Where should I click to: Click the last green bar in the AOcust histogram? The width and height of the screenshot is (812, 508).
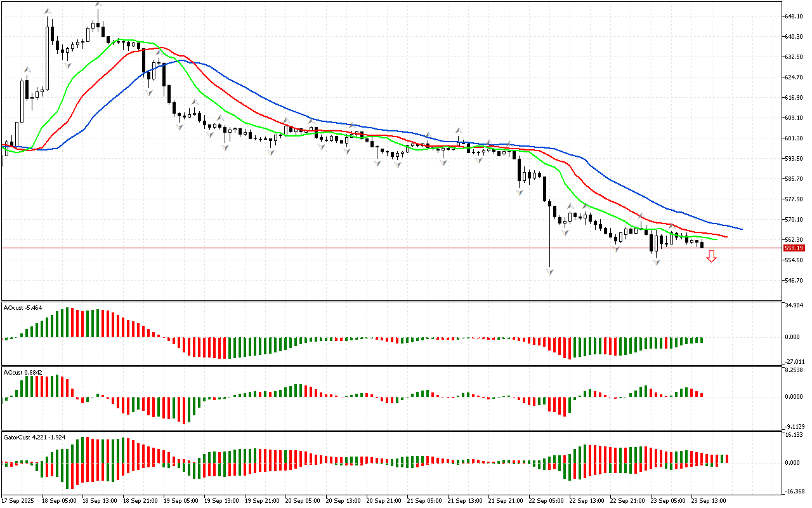click(702, 340)
